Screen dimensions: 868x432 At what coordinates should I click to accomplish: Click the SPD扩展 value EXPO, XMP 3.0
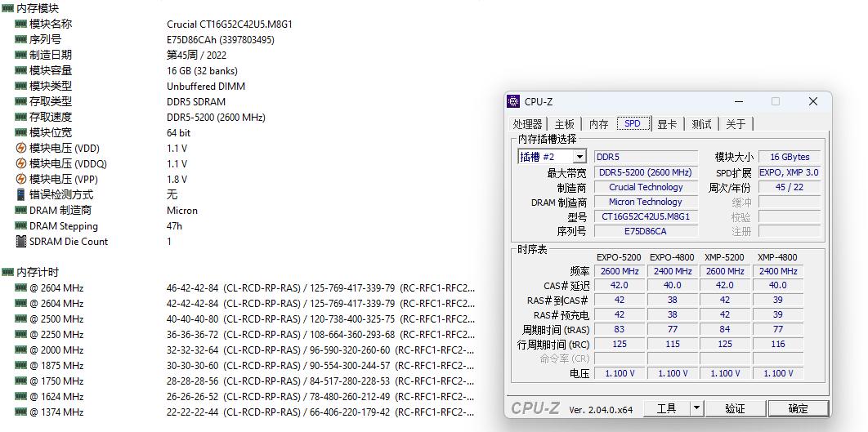(x=789, y=172)
